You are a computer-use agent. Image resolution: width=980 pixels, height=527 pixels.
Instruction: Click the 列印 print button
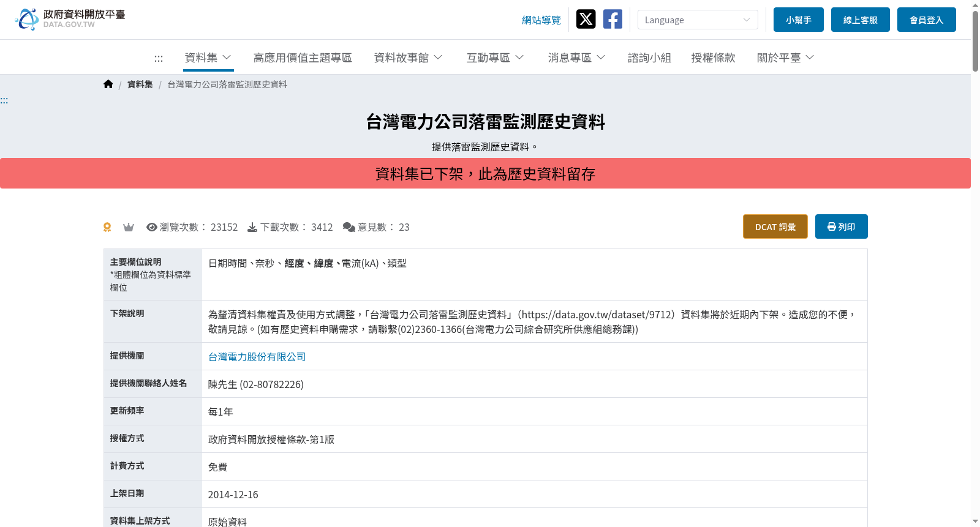(x=842, y=226)
